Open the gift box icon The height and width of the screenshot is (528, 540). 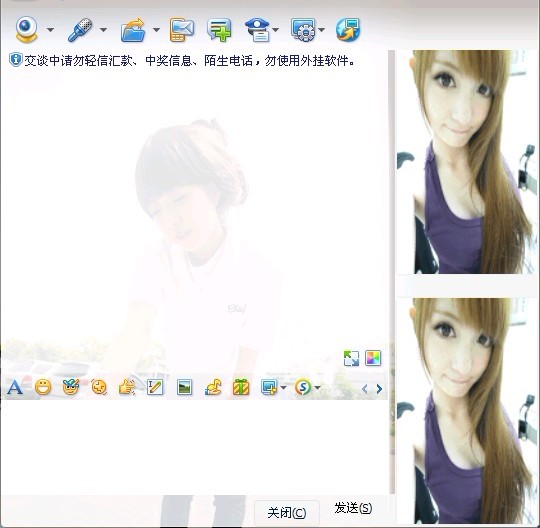pyautogui.click(x=241, y=387)
